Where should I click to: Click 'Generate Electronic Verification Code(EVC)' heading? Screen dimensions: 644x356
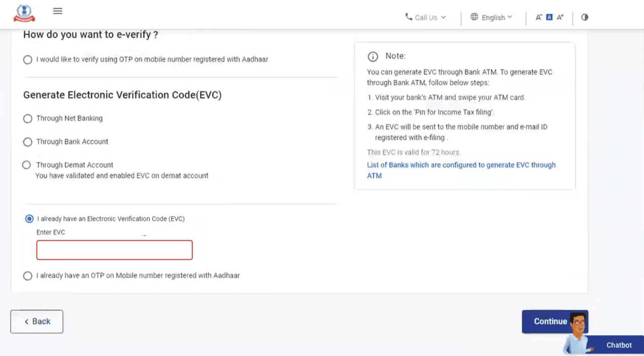click(122, 95)
